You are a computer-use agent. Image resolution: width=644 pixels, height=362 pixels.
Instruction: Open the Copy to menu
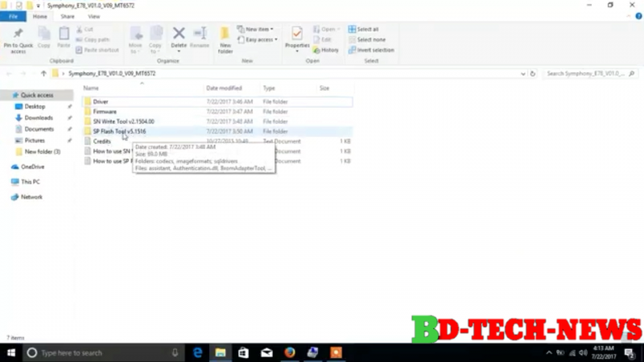click(155, 39)
